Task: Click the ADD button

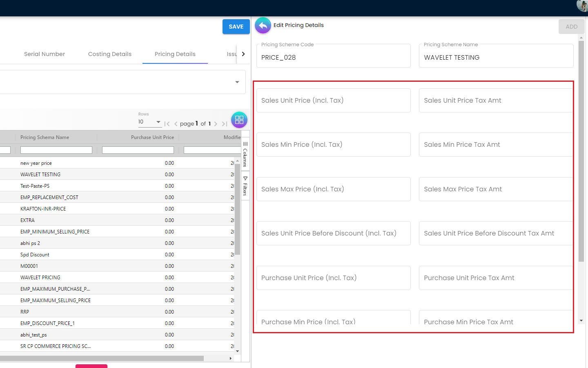Action: click(x=571, y=27)
